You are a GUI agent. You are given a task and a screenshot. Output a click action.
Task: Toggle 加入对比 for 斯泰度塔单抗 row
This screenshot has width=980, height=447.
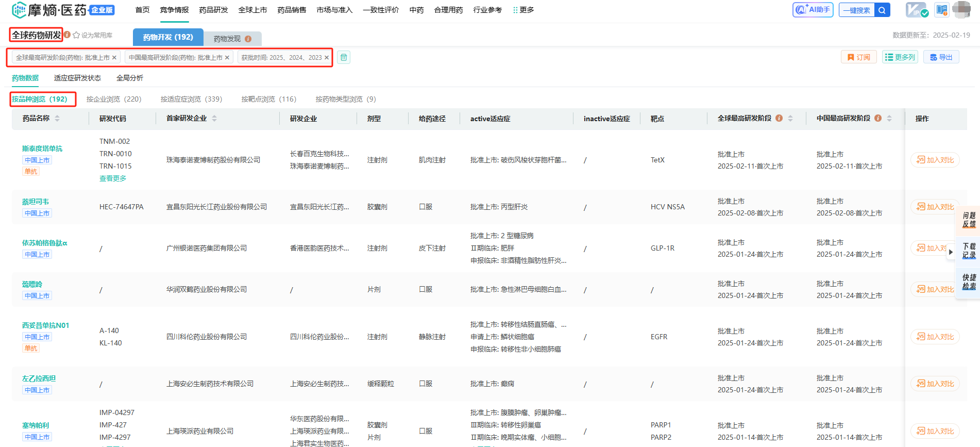[935, 160]
